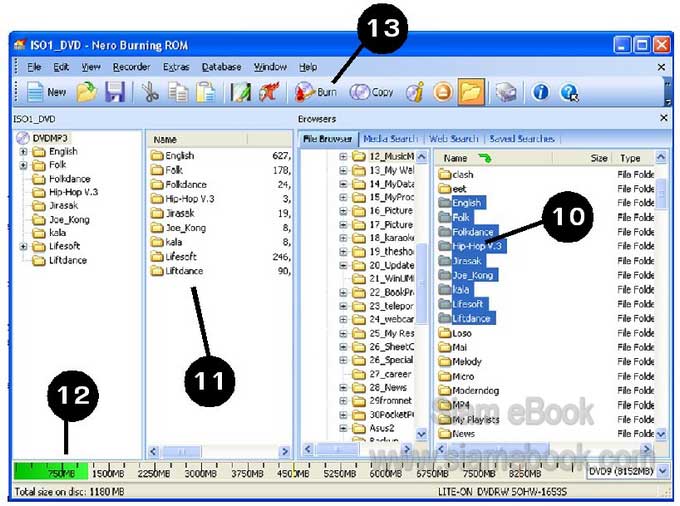
Task: Click the Burn button in toolbar
Action: pyautogui.click(x=315, y=92)
